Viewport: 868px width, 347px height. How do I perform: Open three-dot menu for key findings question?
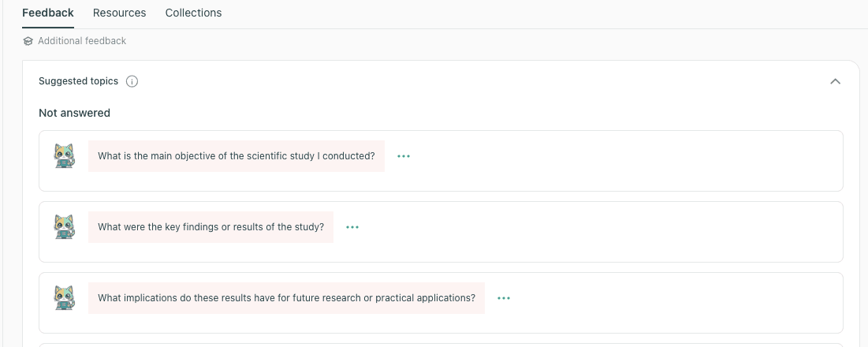tap(352, 227)
